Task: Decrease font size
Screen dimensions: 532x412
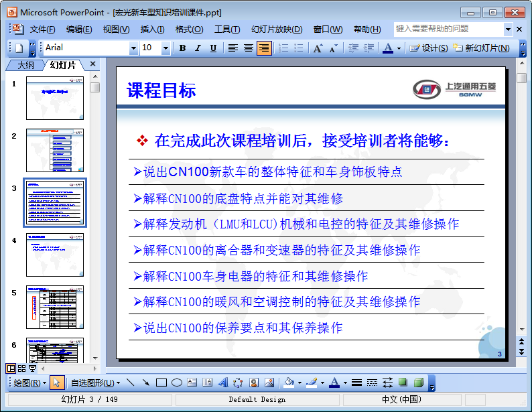Action: pos(334,48)
